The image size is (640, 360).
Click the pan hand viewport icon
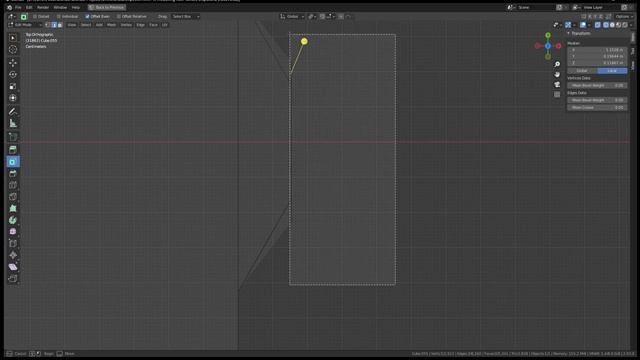[x=557, y=75]
